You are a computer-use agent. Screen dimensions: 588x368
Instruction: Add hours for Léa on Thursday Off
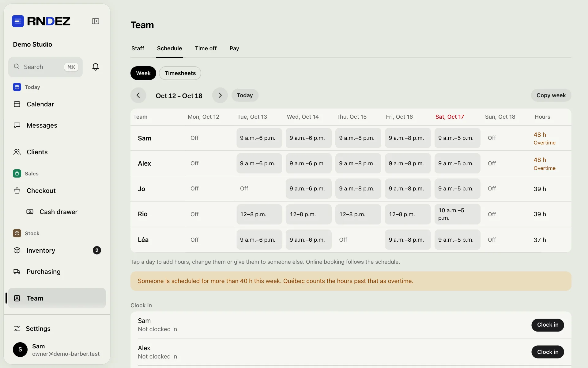pyautogui.click(x=358, y=240)
